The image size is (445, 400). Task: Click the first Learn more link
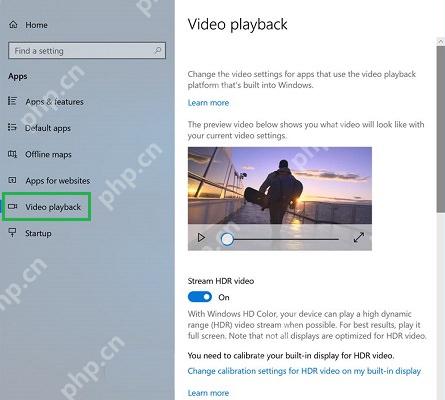[x=208, y=103]
